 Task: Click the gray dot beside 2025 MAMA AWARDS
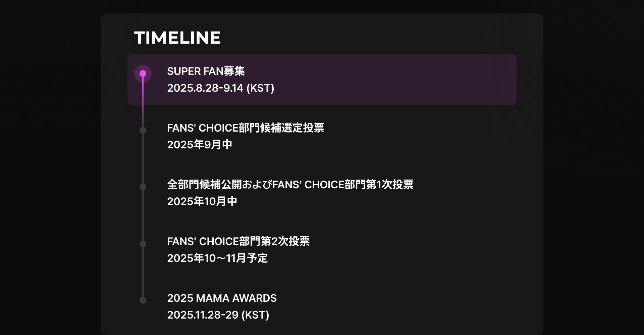[143, 300]
